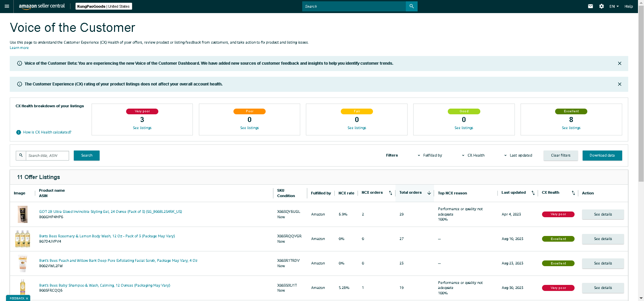644x301 pixels.
Task: Open the Burts Bees Body Wash thumbnail
Action: [x=22, y=239]
